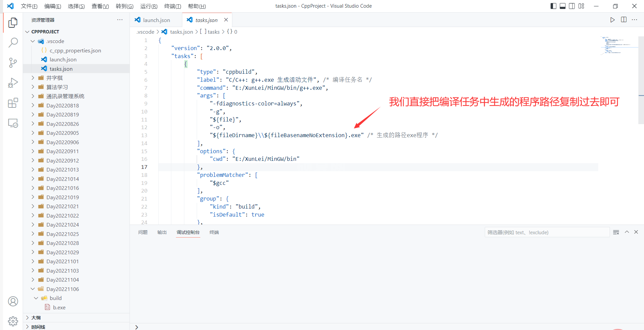Customize layout icon in title bar
The image size is (644, 330).
pyautogui.click(x=581, y=6)
